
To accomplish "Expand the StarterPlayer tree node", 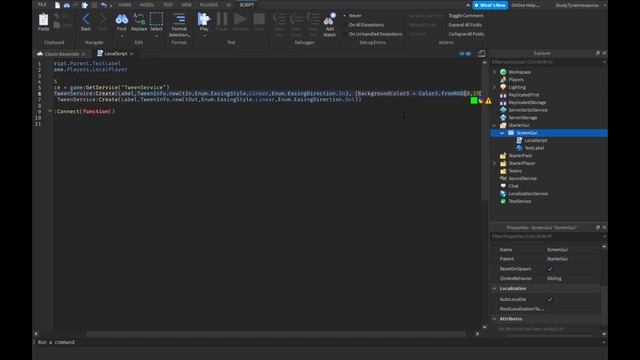I will click(x=494, y=163).
